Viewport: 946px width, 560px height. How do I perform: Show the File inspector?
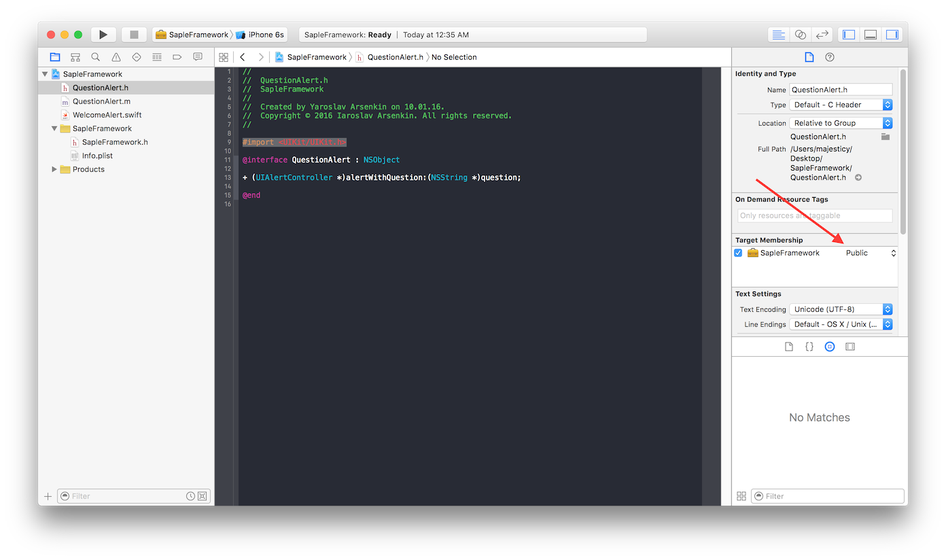coord(809,57)
